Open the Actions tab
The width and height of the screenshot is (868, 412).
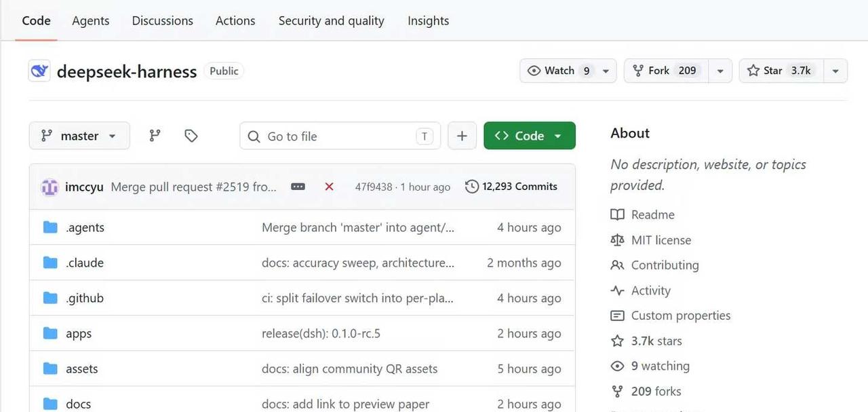235,20
